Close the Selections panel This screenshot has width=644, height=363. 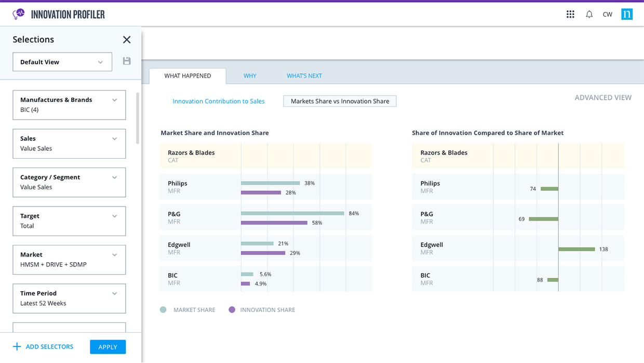127,40
